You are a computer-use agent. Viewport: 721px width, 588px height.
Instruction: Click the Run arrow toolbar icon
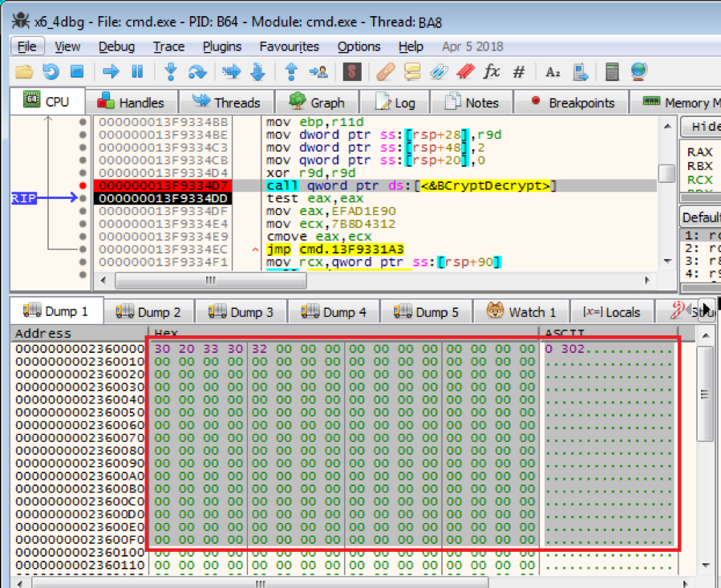pyautogui.click(x=111, y=72)
